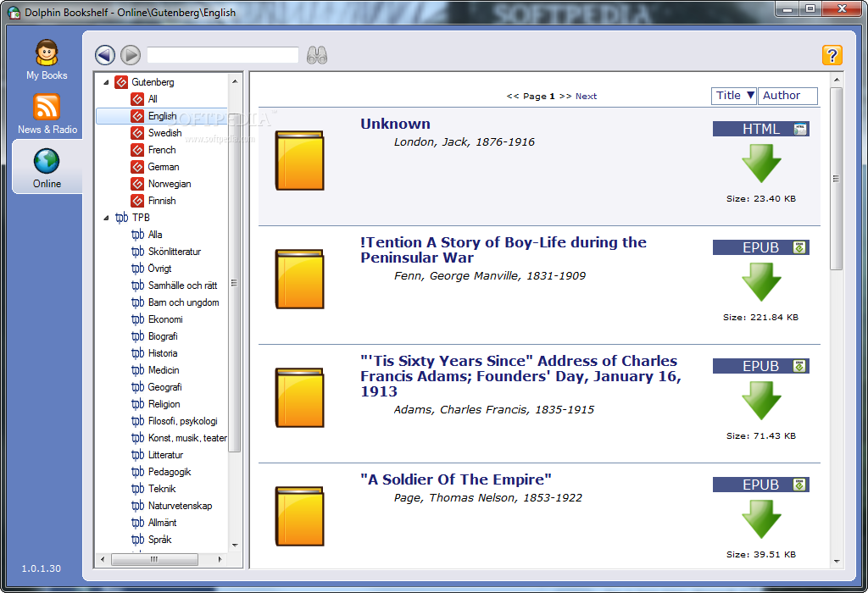Click tree panel scroll down arrow
Image resolution: width=868 pixels, height=593 pixels.
(235, 546)
